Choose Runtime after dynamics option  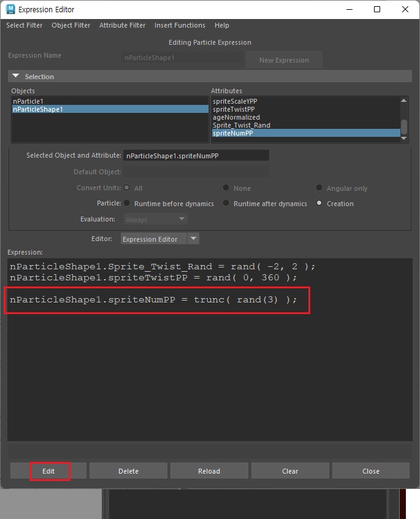pyautogui.click(x=226, y=203)
